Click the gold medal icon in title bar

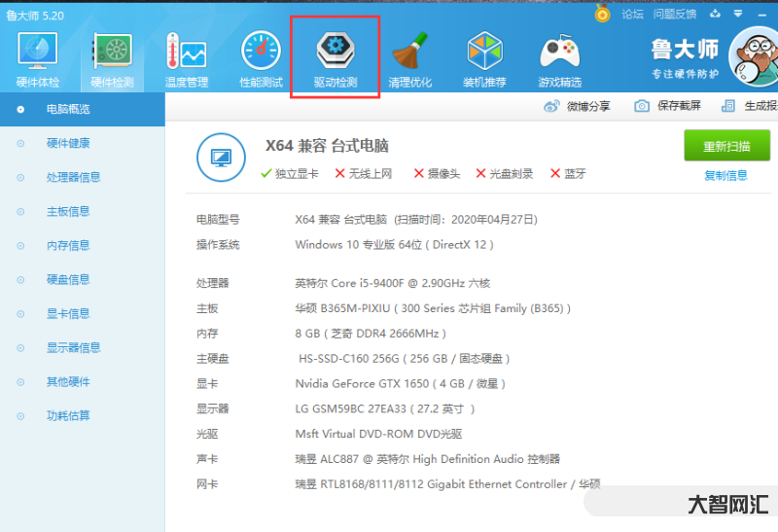[603, 14]
